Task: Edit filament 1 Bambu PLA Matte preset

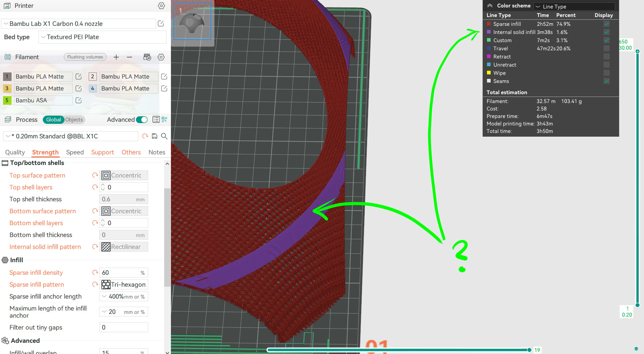Action: 79,77
